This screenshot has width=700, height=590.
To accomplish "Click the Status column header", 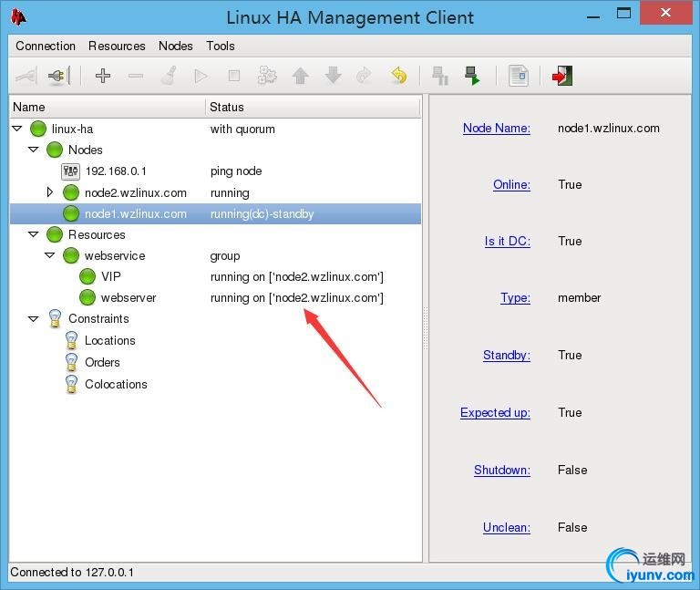I will 313,108.
